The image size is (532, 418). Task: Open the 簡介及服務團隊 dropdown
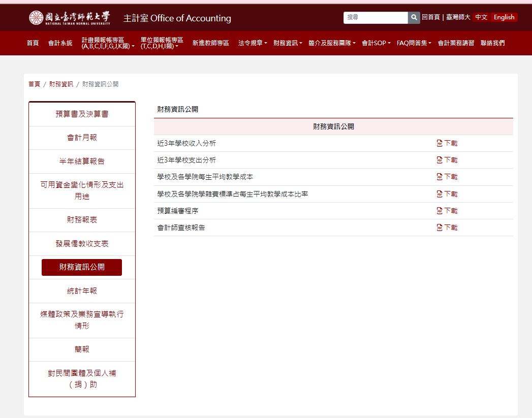332,43
